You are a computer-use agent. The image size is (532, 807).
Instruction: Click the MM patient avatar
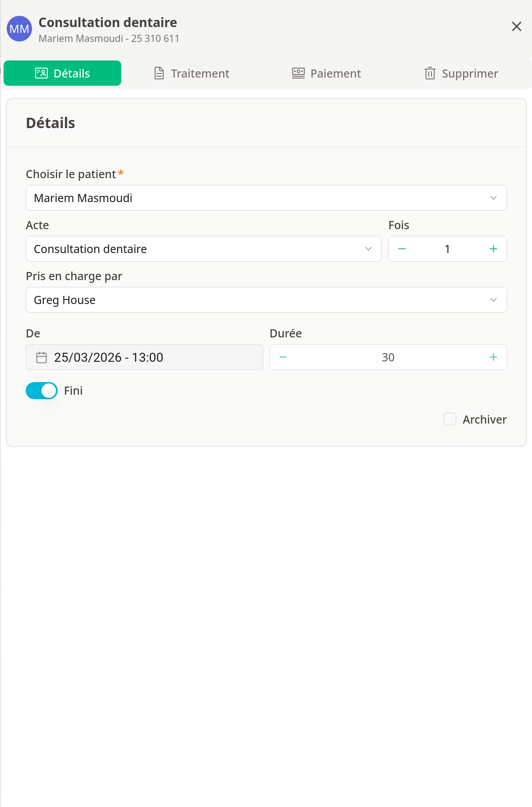pyautogui.click(x=19, y=29)
